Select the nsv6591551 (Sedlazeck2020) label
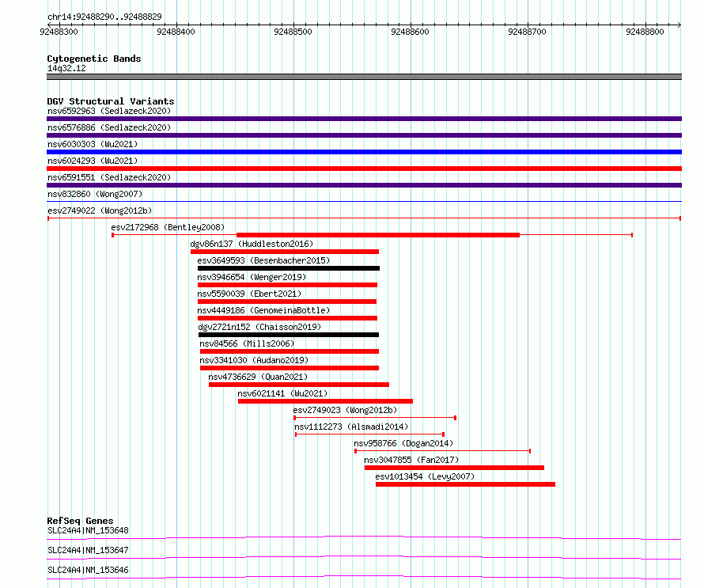Viewport: 704px width, 588px height. (109, 177)
